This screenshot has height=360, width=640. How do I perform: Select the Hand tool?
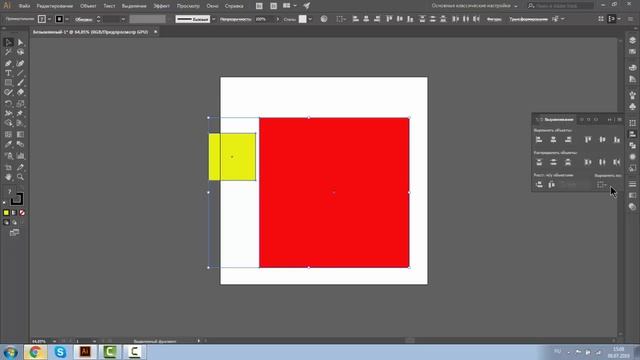(x=8, y=177)
